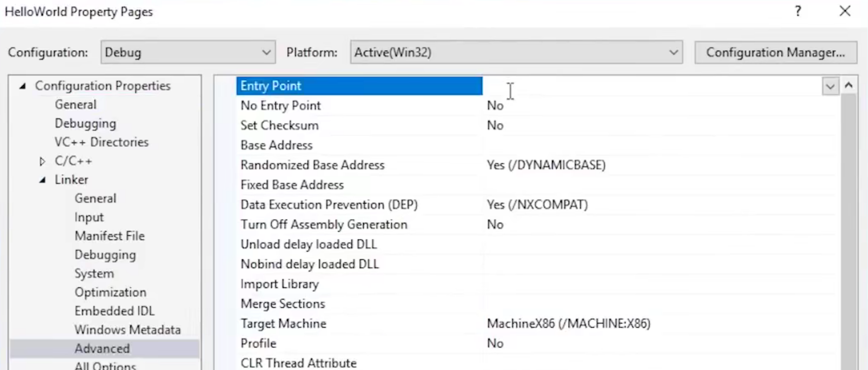Expand the C/C++ tree node
This screenshot has width=868, height=370.
pos(42,161)
